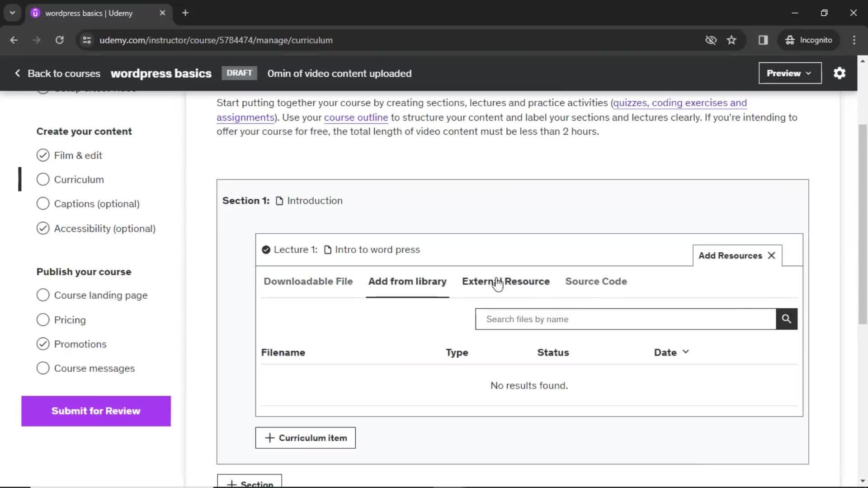Click the settings gear icon top right
This screenshot has width=868, height=488.
point(840,73)
